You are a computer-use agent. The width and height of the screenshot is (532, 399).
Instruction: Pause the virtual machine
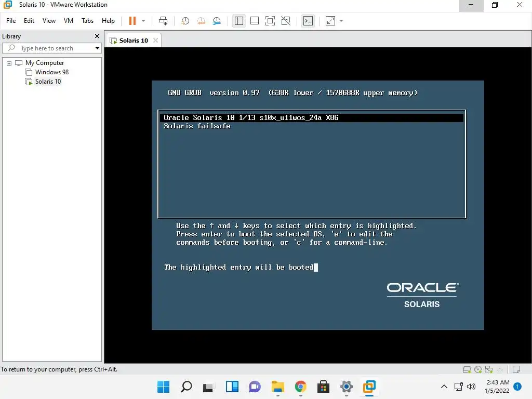click(x=132, y=21)
